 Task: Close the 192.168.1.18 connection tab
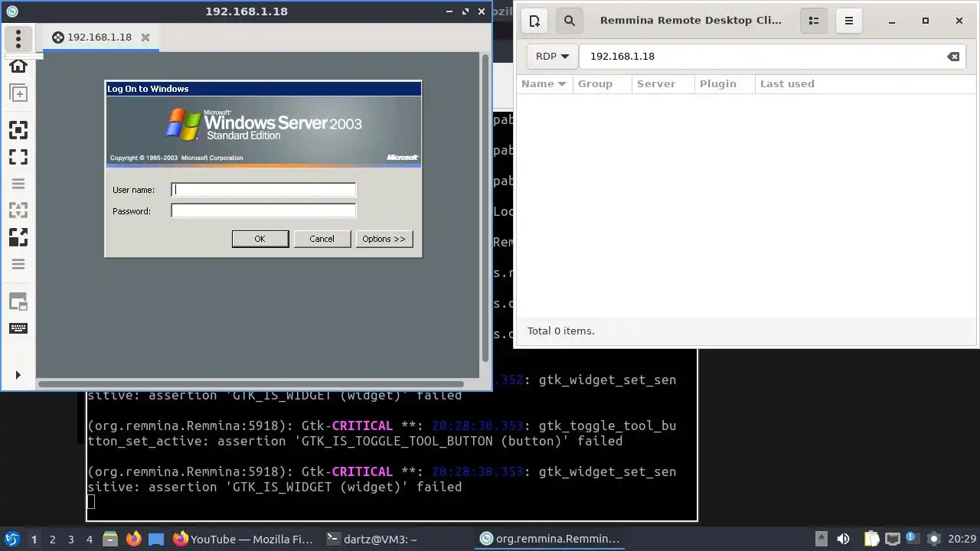pos(145,37)
